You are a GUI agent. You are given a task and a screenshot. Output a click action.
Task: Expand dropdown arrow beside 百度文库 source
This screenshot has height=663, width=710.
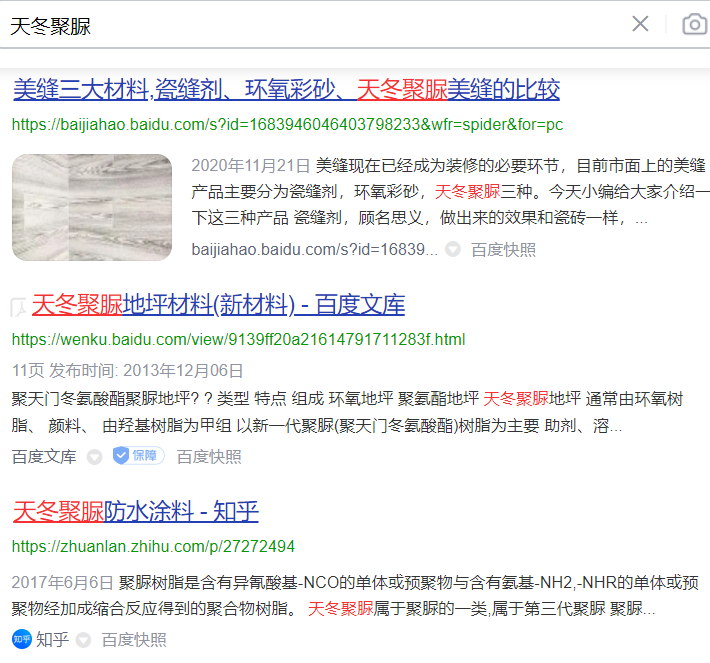tap(94, 457)
